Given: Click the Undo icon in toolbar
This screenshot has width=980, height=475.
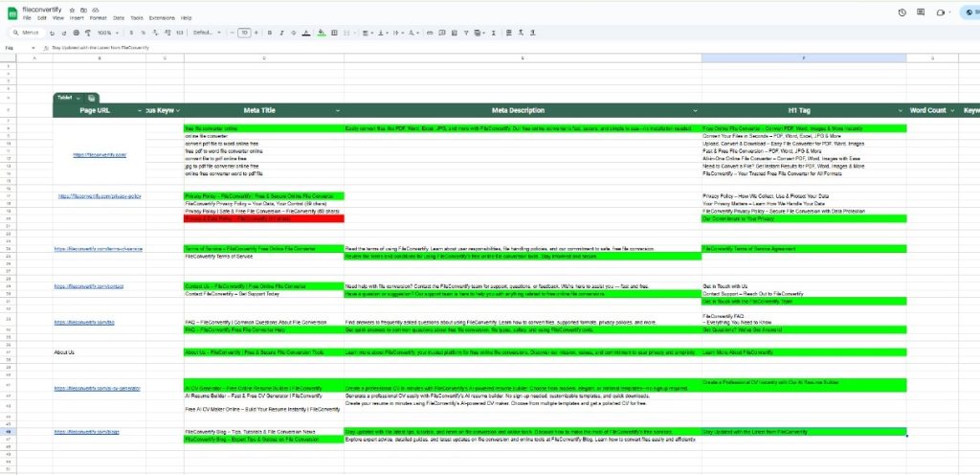Looking at the screenshot, I should pos(51,33).
